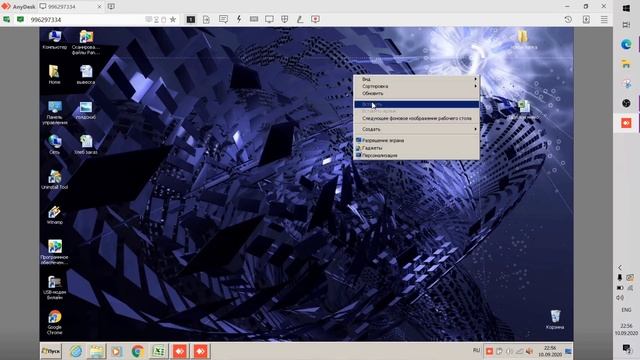Open the AnyDesk whiteboard pen icon

click(300, 19)
